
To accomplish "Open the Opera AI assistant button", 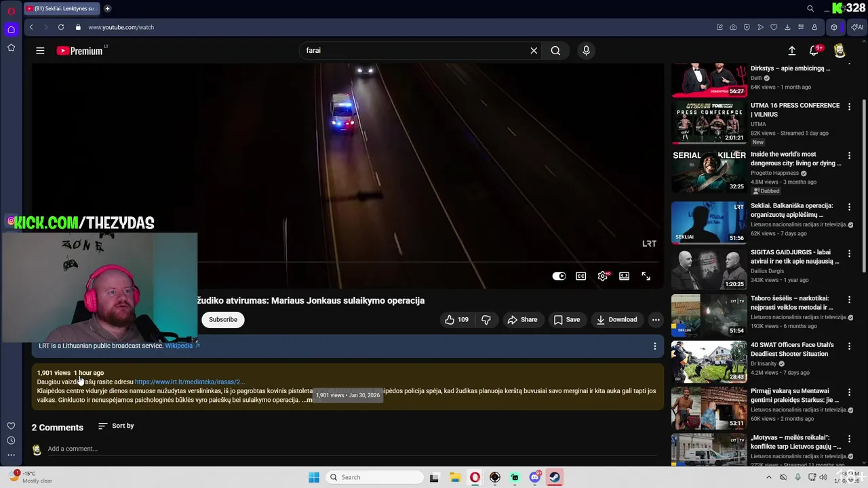I will click(x=857, y=27).
